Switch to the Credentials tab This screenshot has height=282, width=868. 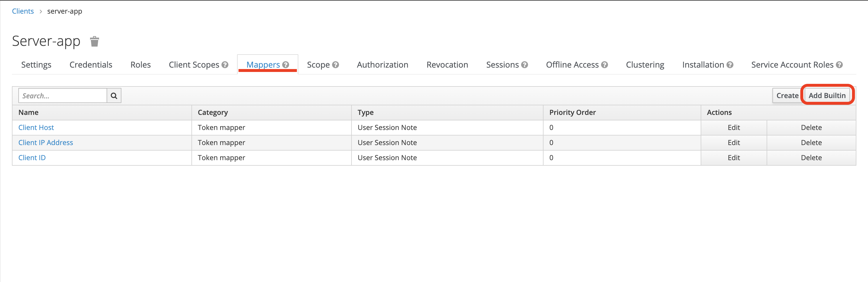(x=91, y=65)
